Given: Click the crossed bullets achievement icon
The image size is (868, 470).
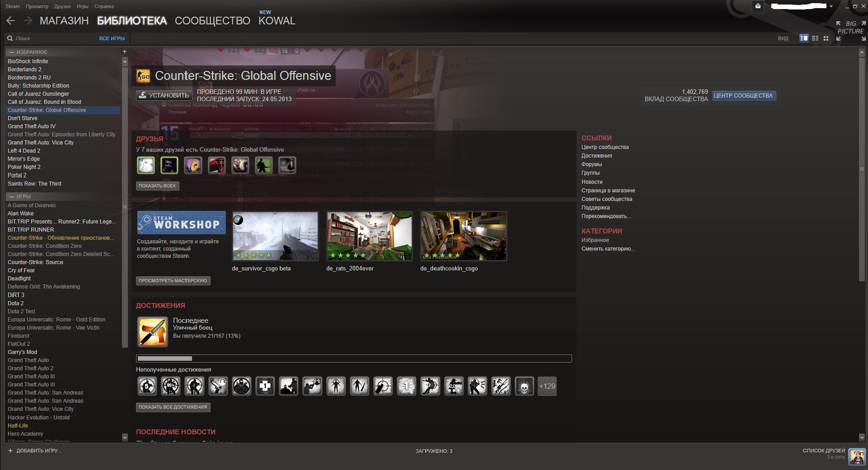Looking at the screenshot, I should (242, 386).
